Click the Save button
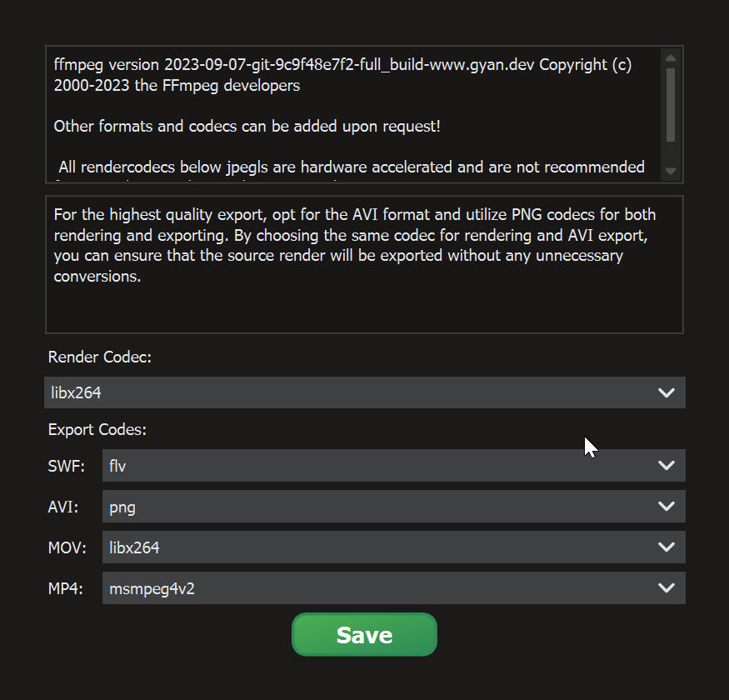729x700 pixels. [x=364, y=635]
